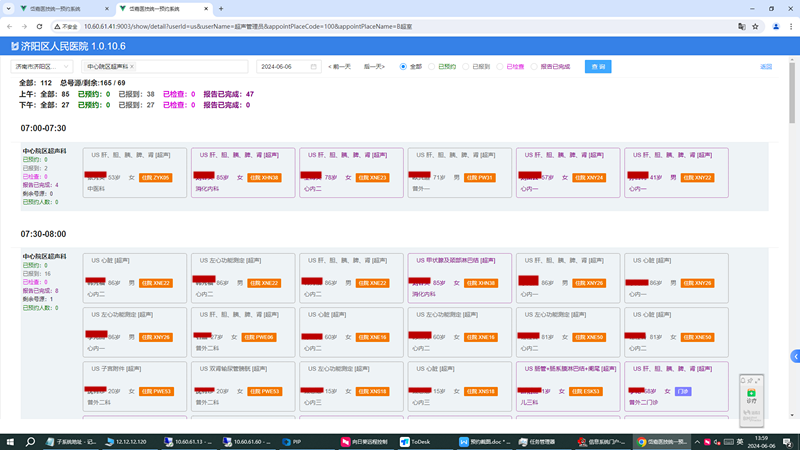Open the 中心院区超声科 department selector

click(x=190, y=67)
